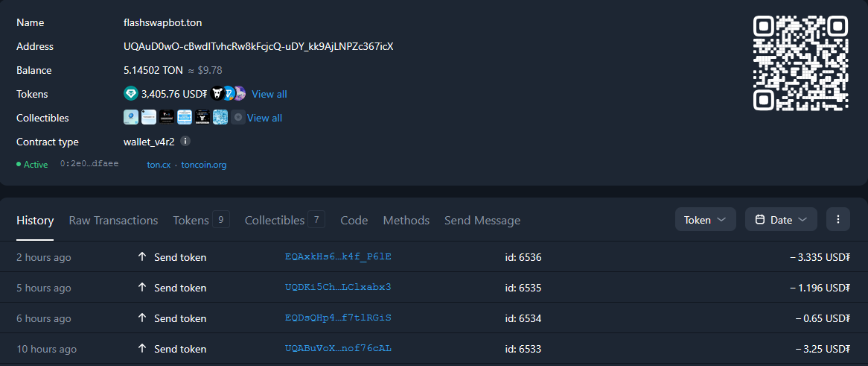
Task: Open the toncoin.org link
Action: 204,165
